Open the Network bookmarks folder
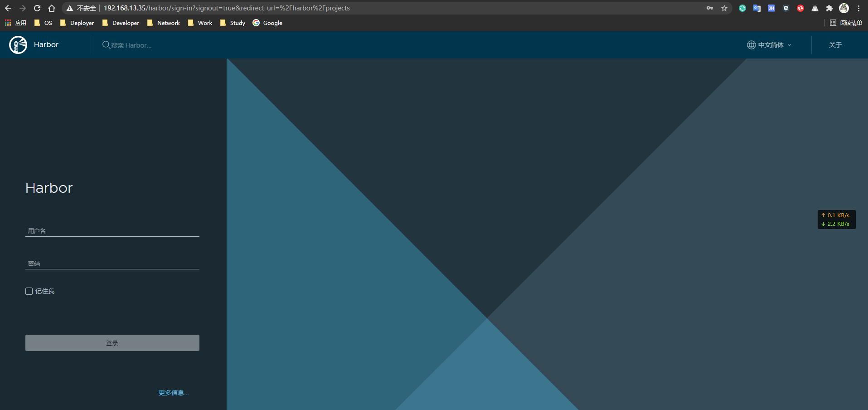Viewport: 868px width, 410px height. 163,23
